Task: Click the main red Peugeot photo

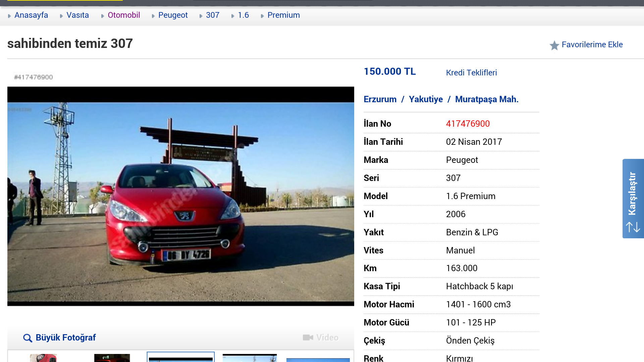Action: (181, 196)
